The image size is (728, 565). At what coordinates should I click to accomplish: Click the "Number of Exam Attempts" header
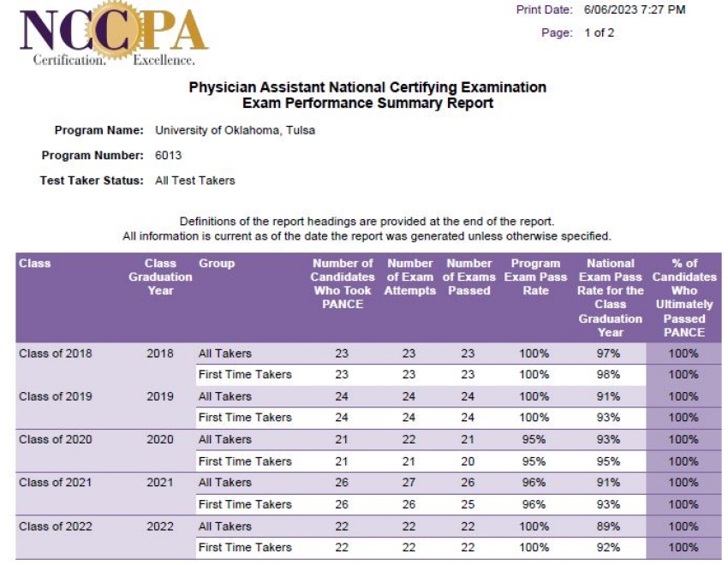[x=409, y=277]
